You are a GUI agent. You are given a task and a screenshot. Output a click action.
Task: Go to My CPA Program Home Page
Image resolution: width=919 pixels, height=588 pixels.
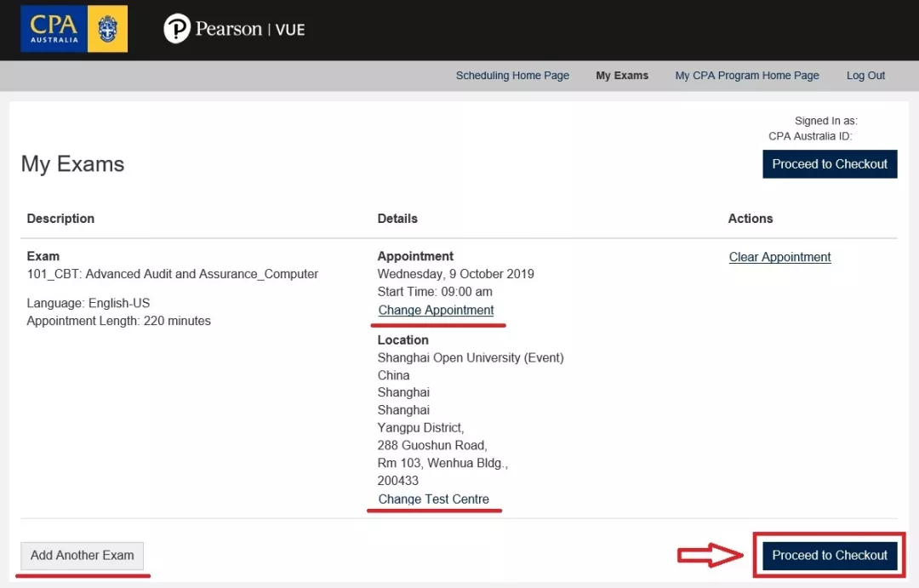click(x=747, y=76)
